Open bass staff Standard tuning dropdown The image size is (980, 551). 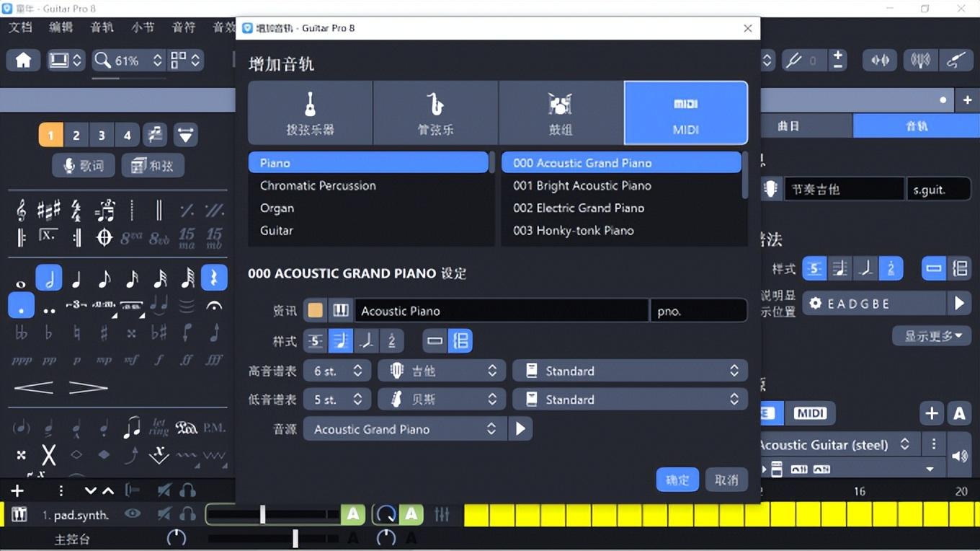click(630, 399)
